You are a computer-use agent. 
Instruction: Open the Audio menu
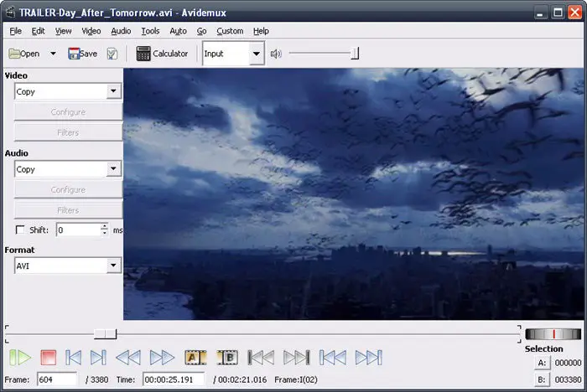click(121, 31)
